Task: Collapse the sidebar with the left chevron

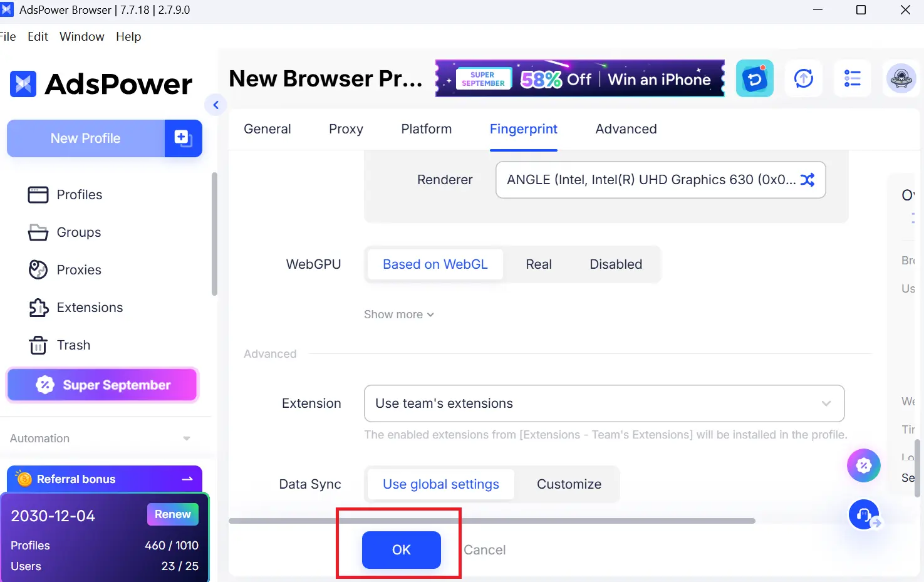Action: (215, 105)
